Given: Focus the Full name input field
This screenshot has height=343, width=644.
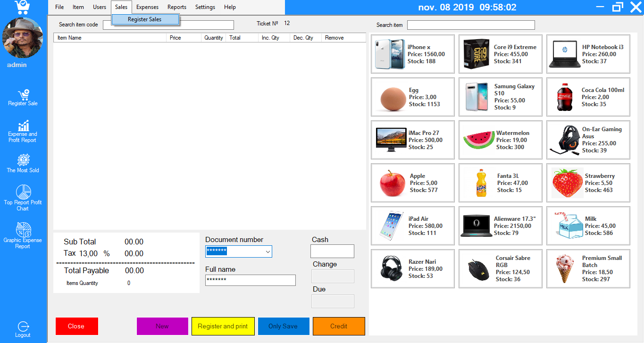Looking at the screenshot, I should [x=251, y=280].
